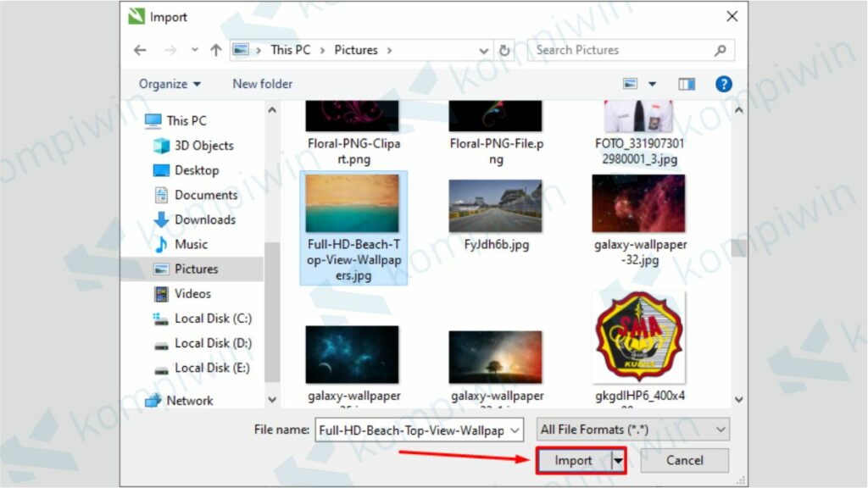Open Downloads in the sidebar

(x=205, y=219)
